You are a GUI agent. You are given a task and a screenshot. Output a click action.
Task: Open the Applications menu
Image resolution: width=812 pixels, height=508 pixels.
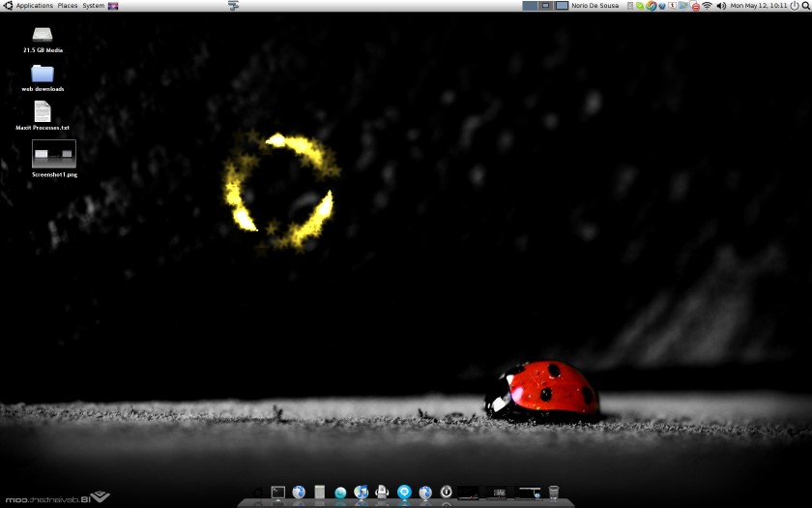34,6
